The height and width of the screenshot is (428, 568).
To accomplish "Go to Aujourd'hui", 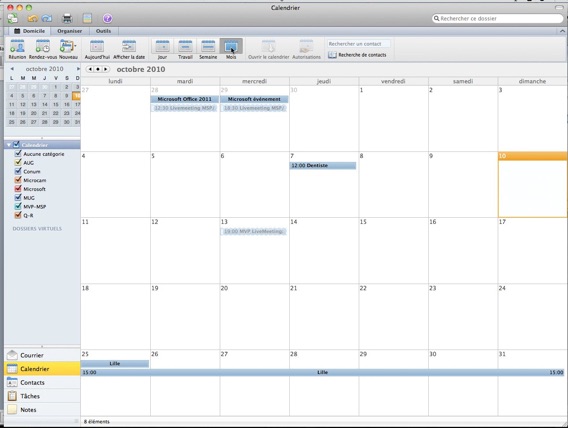I will 97,50.
